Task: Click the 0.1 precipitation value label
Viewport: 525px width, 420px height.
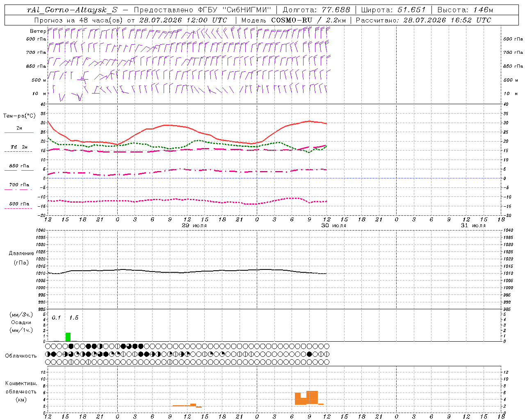Action: pos(56,317)
